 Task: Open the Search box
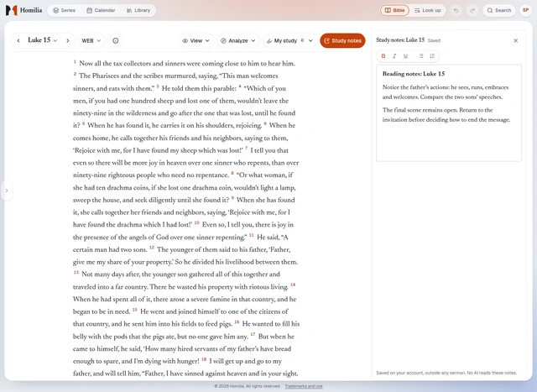499,10
